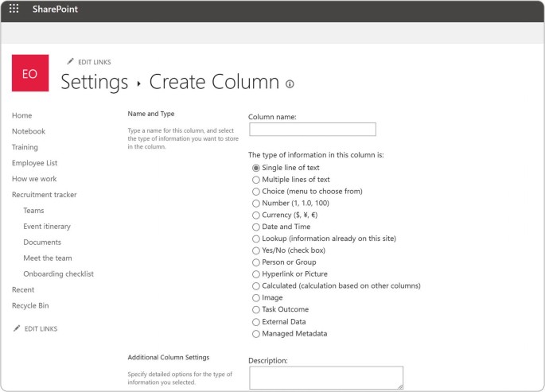Open the Onboarding checklist link
The image size is (545, 392).
pos(58,274)
